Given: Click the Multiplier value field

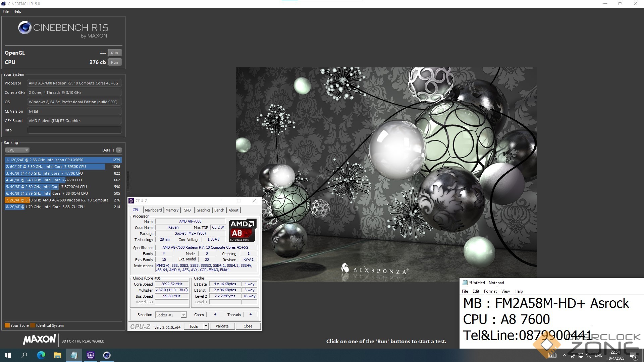Looking at the screenshot, I should 172,290.
